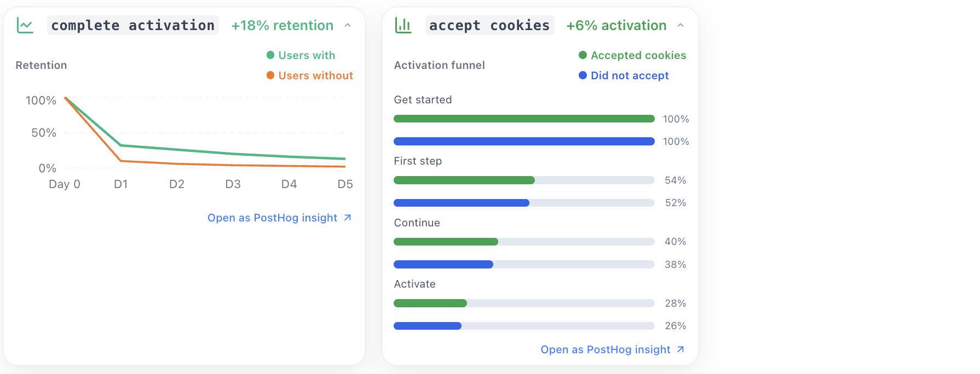
Task: Click the line chart icon beside complete activation
Action: click(x=25, y=25)
